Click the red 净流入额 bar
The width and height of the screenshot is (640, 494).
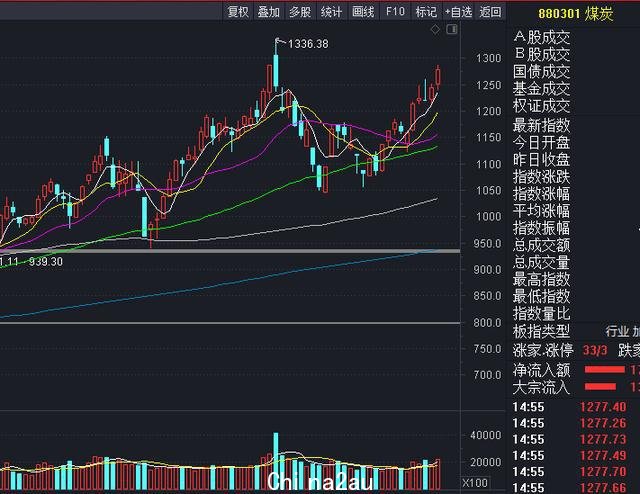[604, 369]
